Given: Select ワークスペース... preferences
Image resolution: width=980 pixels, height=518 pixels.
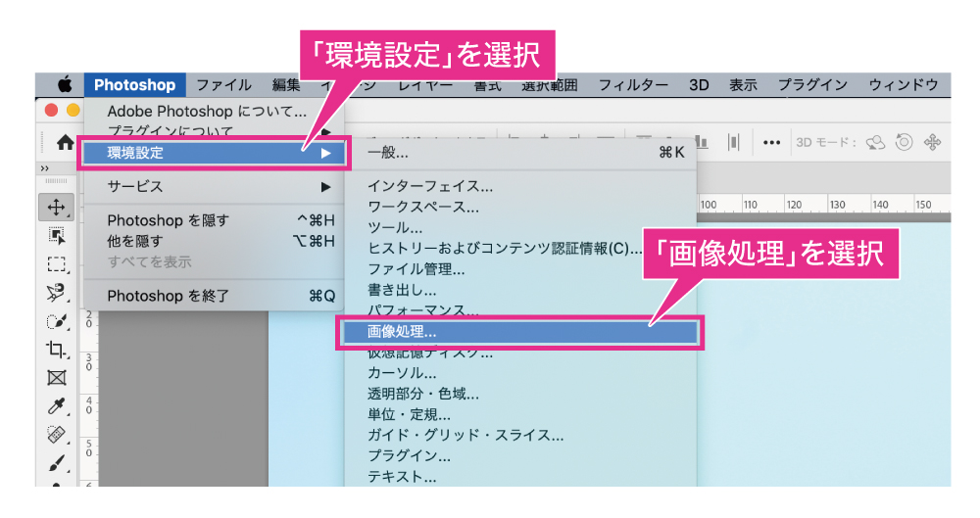Looking at the screenshot, I should [x=520, y=207].
